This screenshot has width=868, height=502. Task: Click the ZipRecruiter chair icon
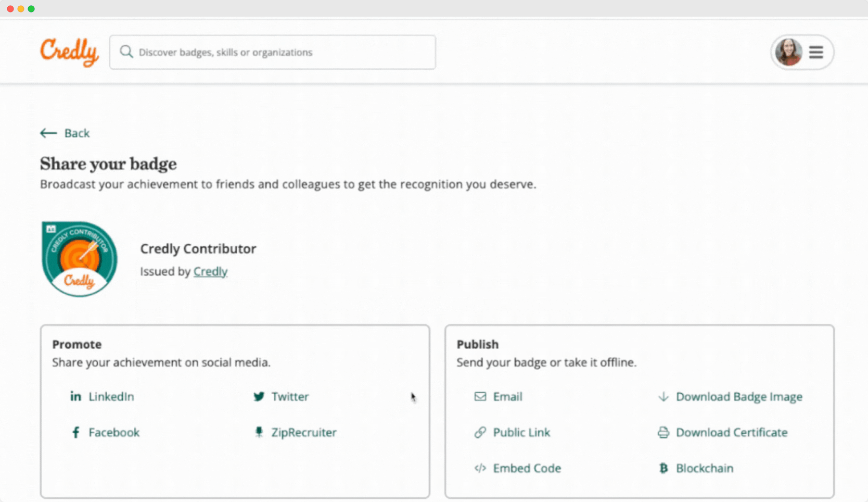259,432
